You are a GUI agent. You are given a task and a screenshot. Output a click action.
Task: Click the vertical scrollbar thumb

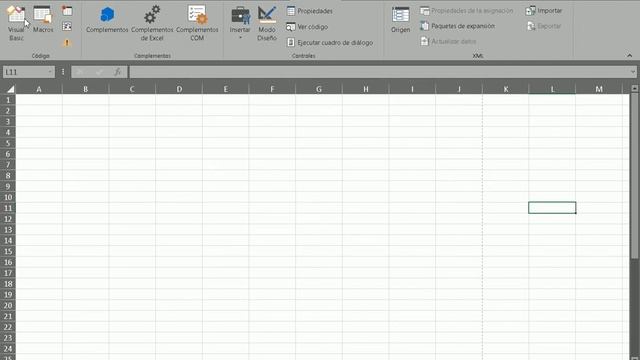[x=634, y=176]
